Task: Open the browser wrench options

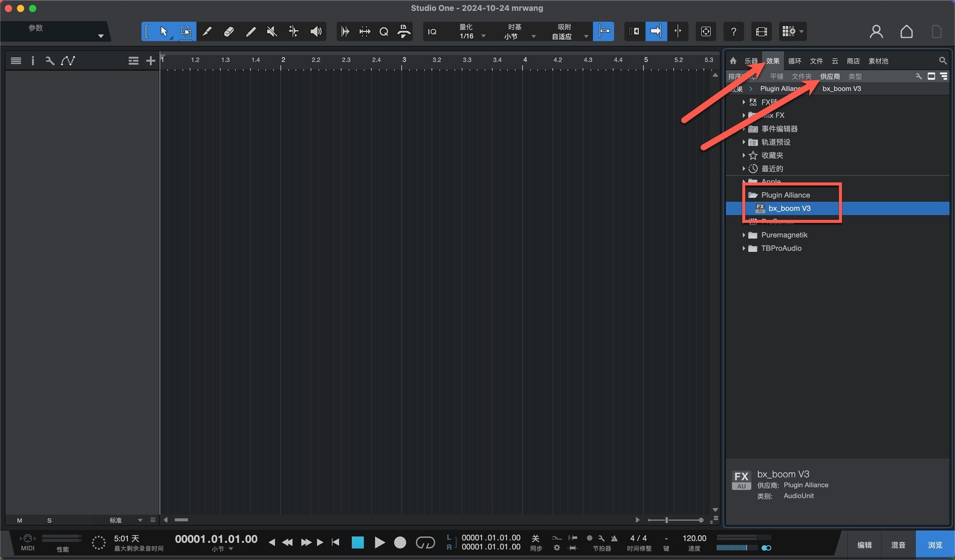Action: coord(918,76)
